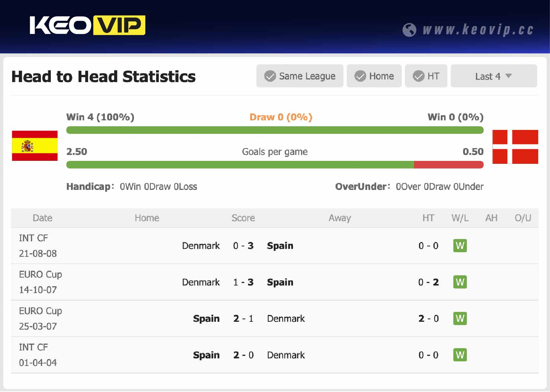Click the W badge for 21-08-08 match

point(460,246)
